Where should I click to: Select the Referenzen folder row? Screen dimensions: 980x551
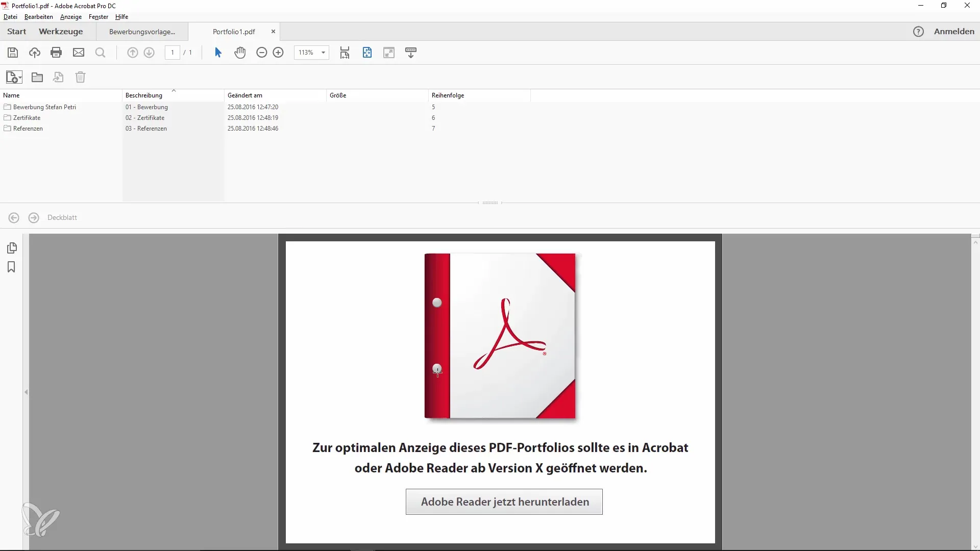click(28, 129)
